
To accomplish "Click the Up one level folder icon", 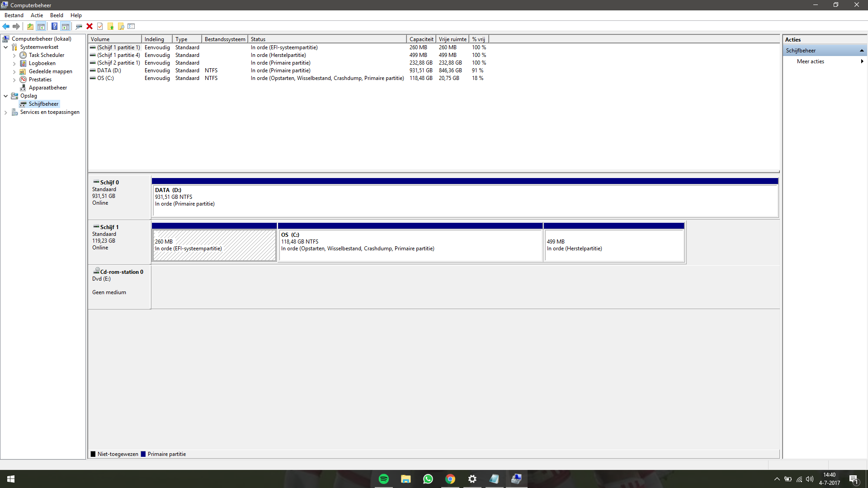I will [30, 26].
